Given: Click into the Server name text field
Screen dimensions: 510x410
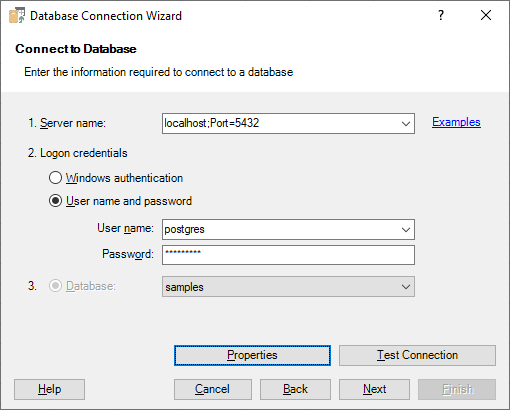Looking at the screenshot, I should 280,124.
